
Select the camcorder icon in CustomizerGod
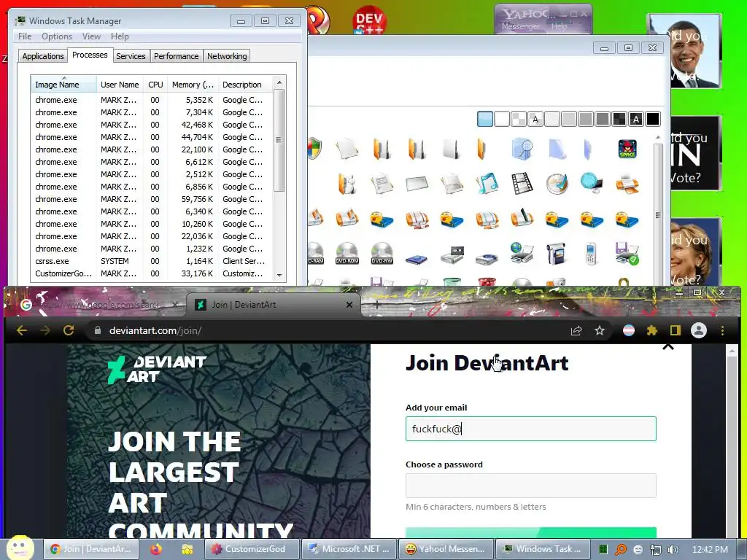[x=557, y=253]
